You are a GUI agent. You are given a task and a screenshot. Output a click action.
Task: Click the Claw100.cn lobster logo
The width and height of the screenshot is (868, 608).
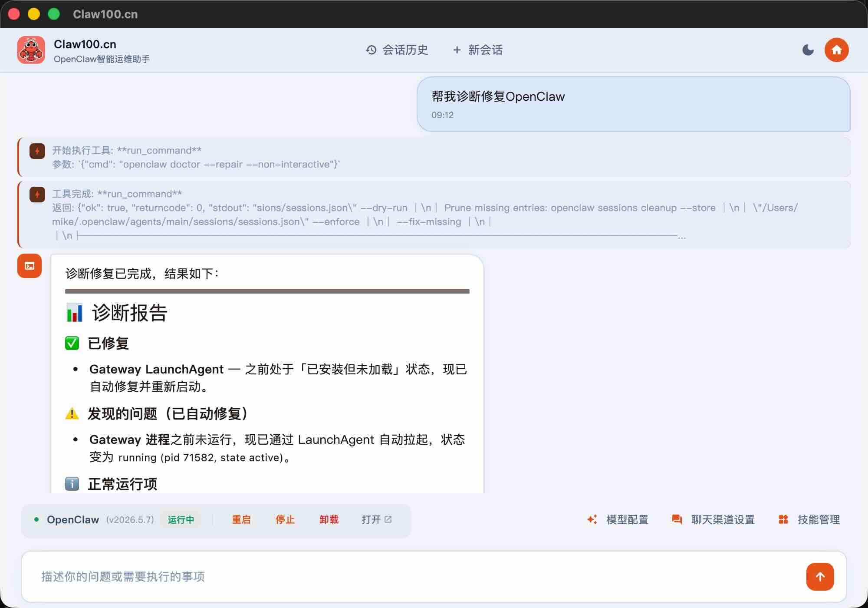(31, 50)
